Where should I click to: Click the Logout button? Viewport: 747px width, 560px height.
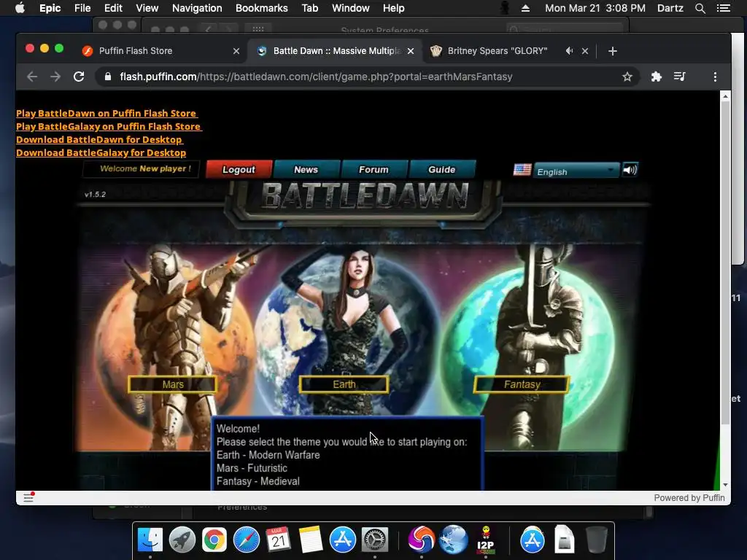click(x=239, y=169)
